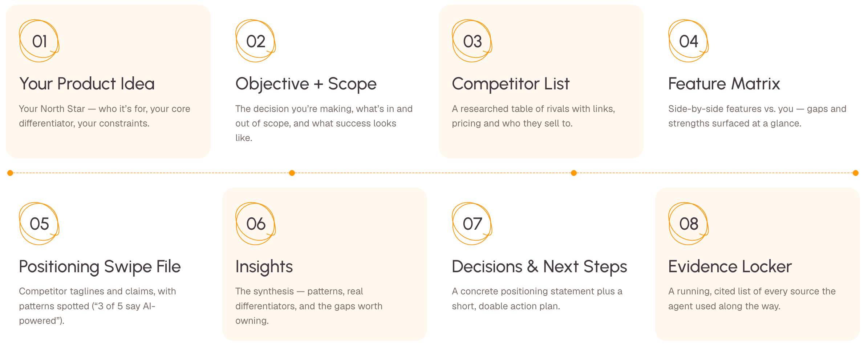This screenshot has width=868, height=346.
Task: Open the Evidence Locker heading
Action: pyautogui.click(x=730, y=266)
